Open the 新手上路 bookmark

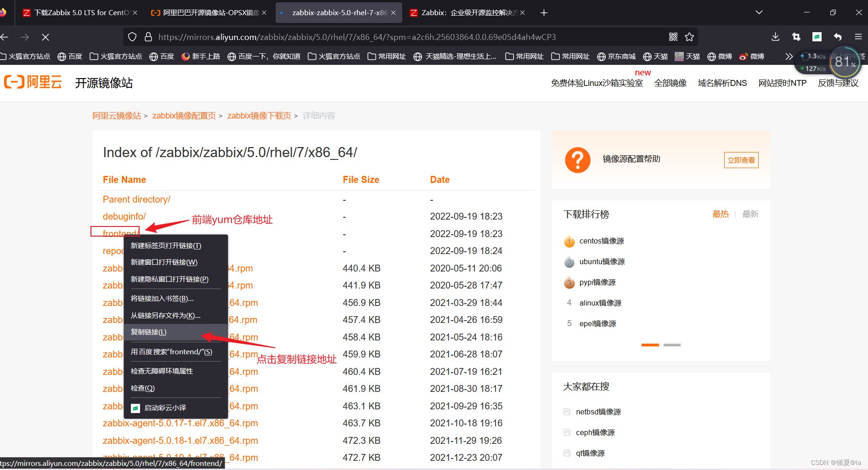(x=201, y=57)
